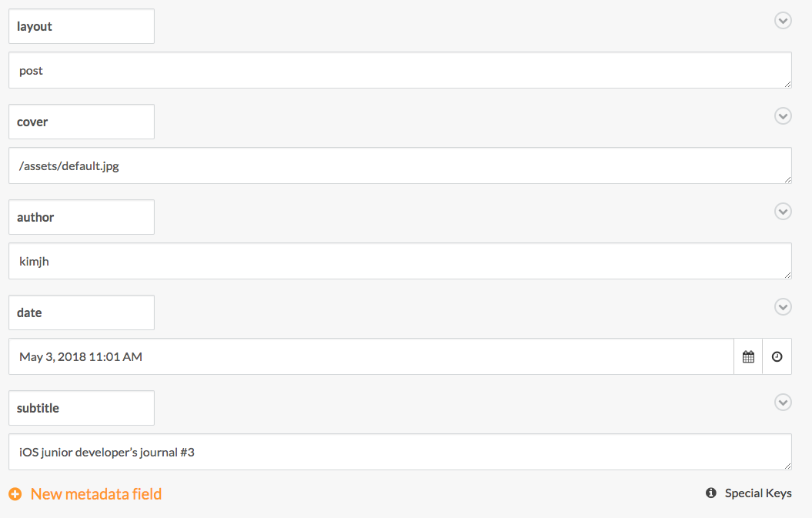The height and width of the screenshot is (518, 812).
Task: Edit the May 3, 2018 date input
Action: click(x=371, y=356)
